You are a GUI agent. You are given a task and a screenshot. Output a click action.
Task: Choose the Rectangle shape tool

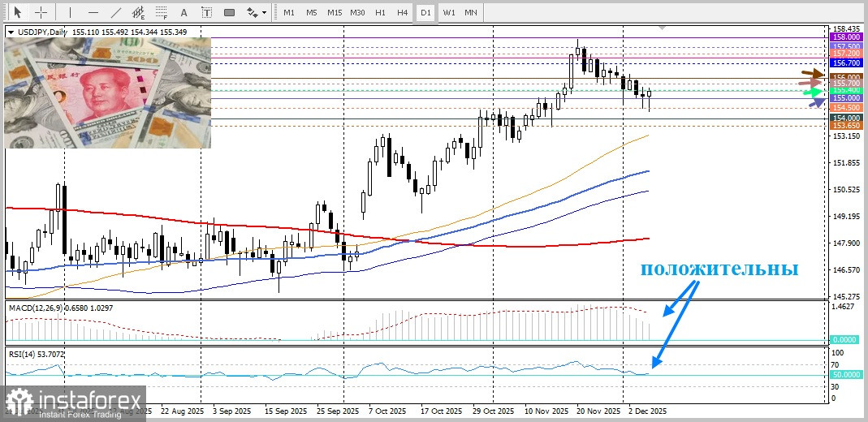(229, 12)
